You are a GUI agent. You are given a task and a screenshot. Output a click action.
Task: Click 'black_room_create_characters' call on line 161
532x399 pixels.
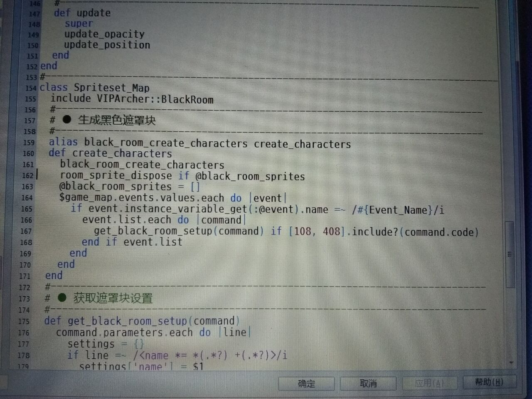pos(142,165)
